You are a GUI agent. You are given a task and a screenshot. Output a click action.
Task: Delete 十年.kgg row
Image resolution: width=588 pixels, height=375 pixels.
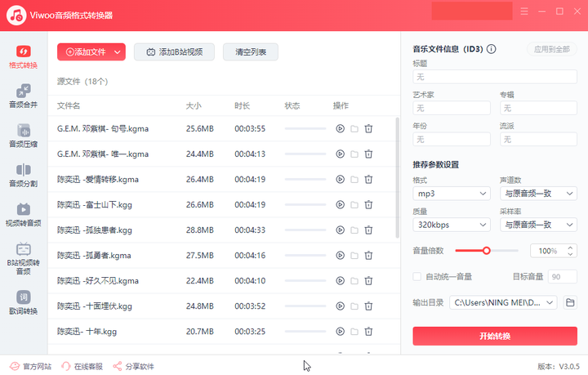(x=368, y=332)
